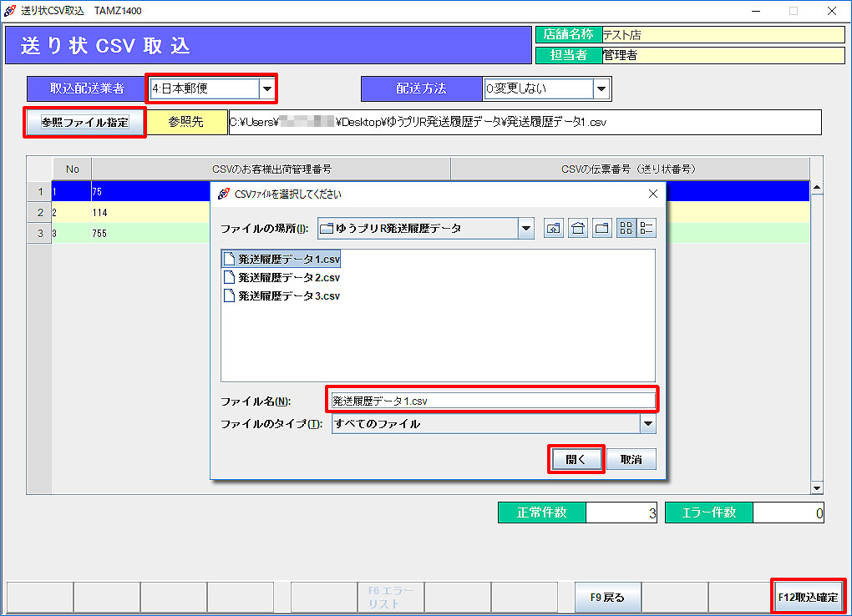Switch file dialog to list view
Viewport: 852px width, 616px height.
pyautogui.click(x=626, y=228)
